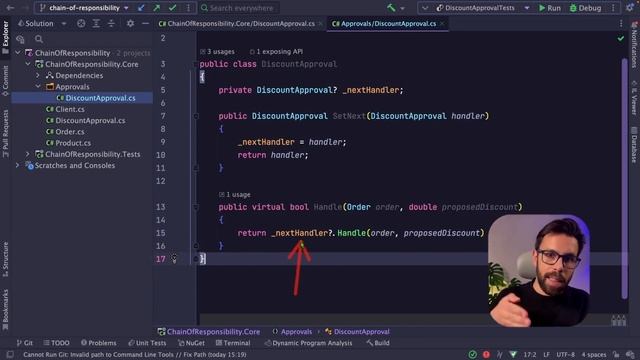The image size is (640, 360).
Task: Open the Pull Requests tool window
Action: pyautogui.click(x=5, y=133)
